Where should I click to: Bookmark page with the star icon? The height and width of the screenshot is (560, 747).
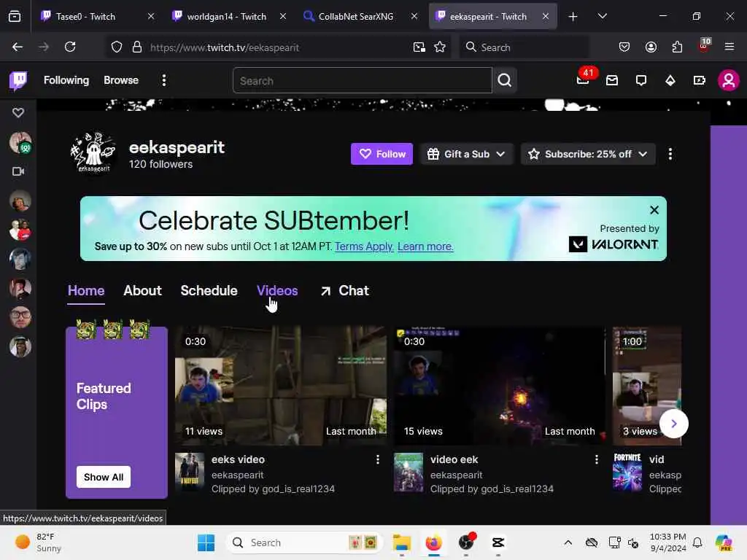(x=440, y=47)
